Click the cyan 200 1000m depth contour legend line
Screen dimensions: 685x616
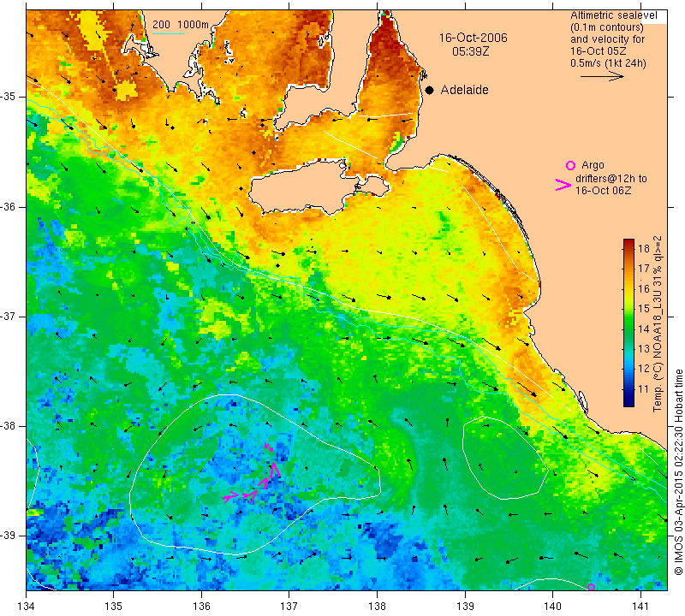coord(169,33)
